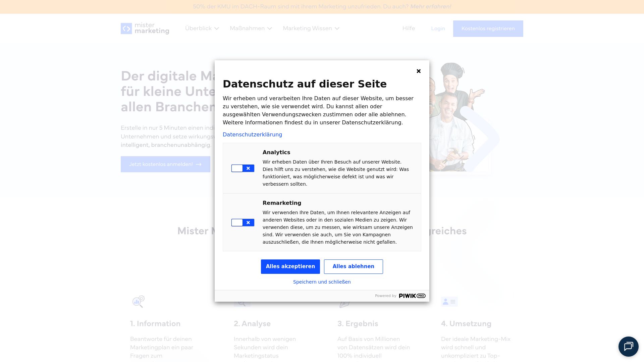Toggle the Analytics consent switch
The width and height of the screenshot is (644, 362).
[x=243, y=168]
